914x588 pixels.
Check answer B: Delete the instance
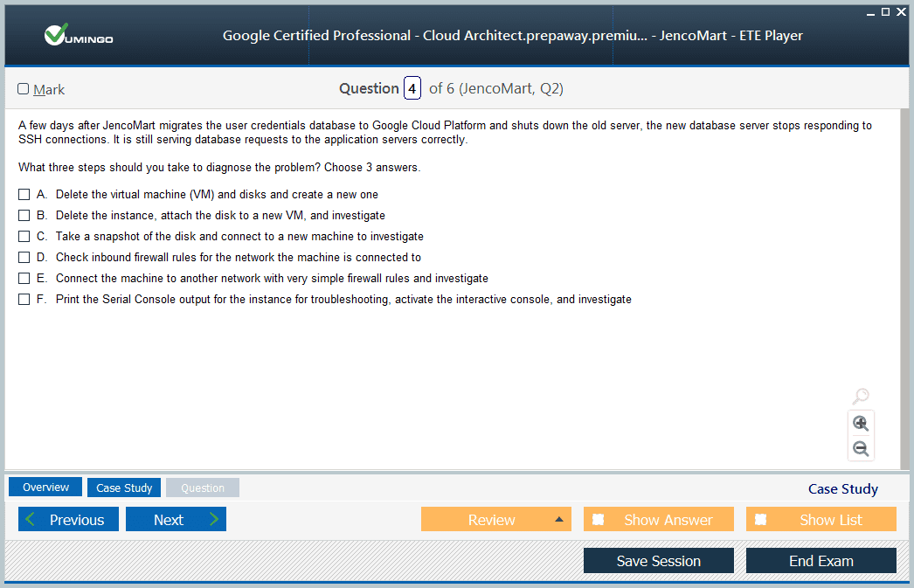tap(24, 216)
